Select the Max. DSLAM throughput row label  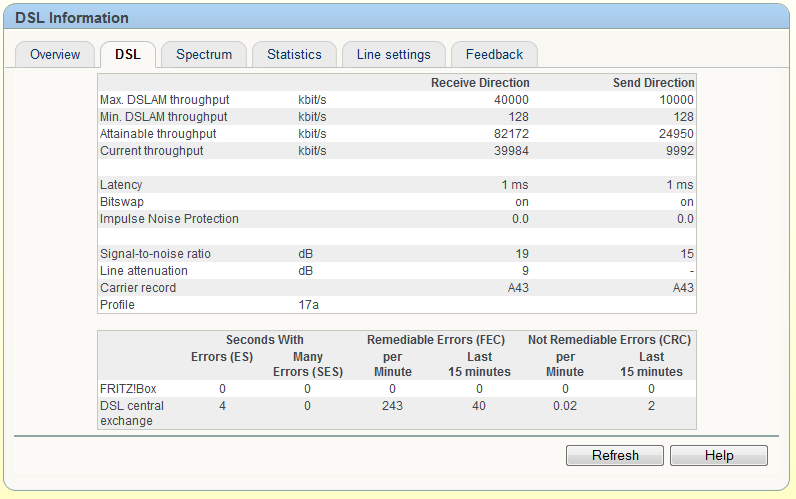[164, 100]
